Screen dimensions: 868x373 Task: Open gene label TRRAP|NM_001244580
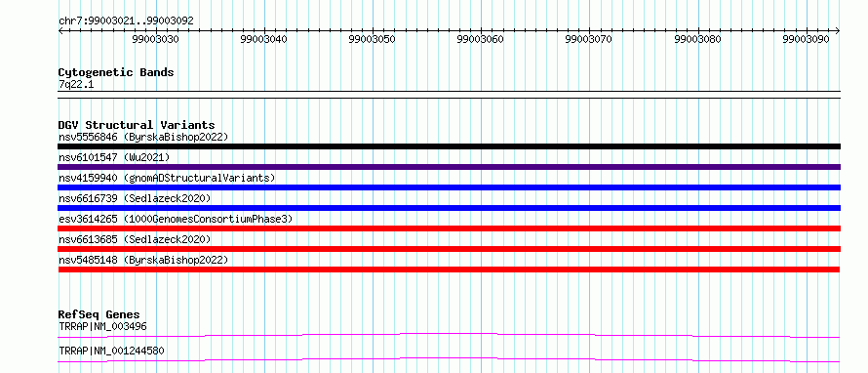click(111, 352)
